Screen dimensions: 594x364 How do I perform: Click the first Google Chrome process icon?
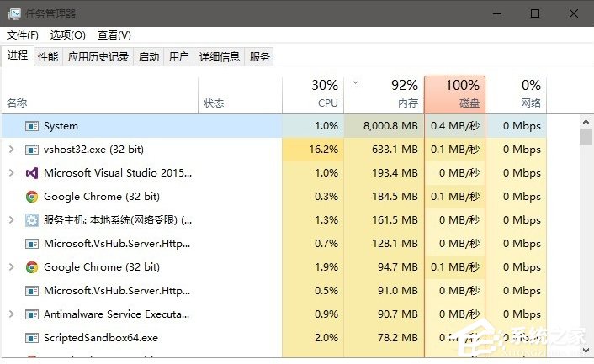point(32,197)
